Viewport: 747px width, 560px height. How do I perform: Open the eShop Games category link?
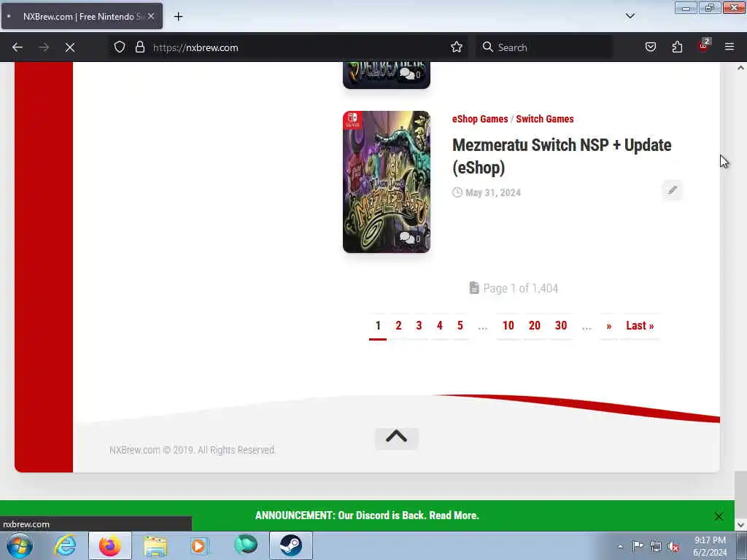(x=480, y=119)
